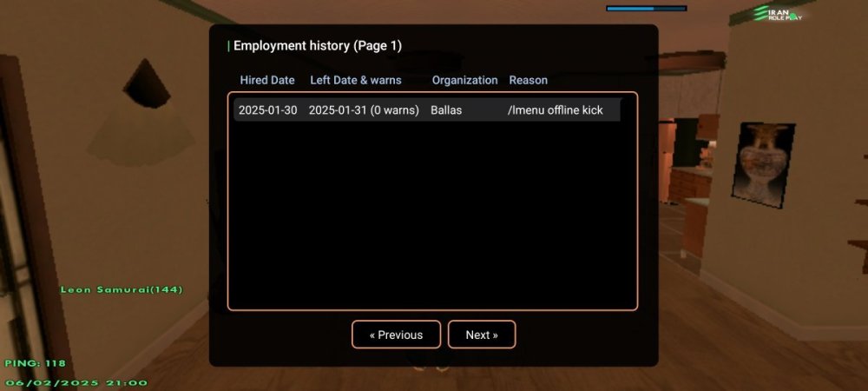
Task: Click the Previous page button
Action: (397, 335)
